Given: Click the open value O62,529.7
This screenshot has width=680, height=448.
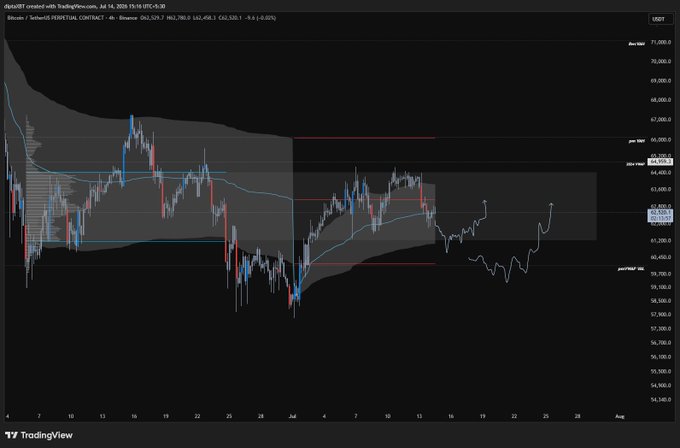Looking at the screenshot, I should click(x=152, y=18).
